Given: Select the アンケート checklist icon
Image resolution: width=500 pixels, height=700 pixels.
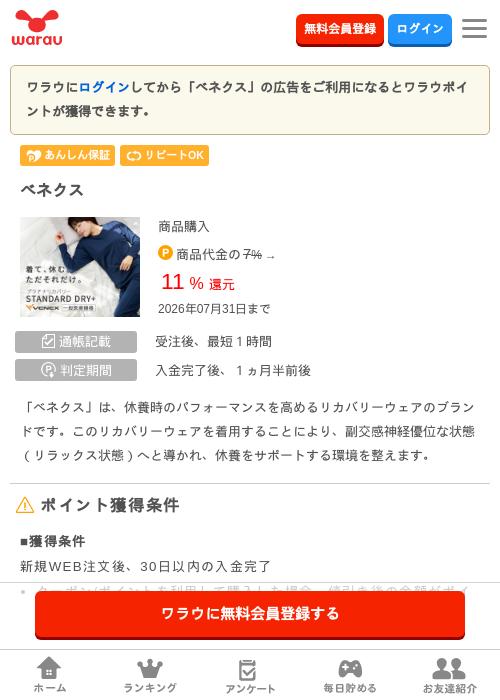Looking at the screenshot, I should (248, 670).
